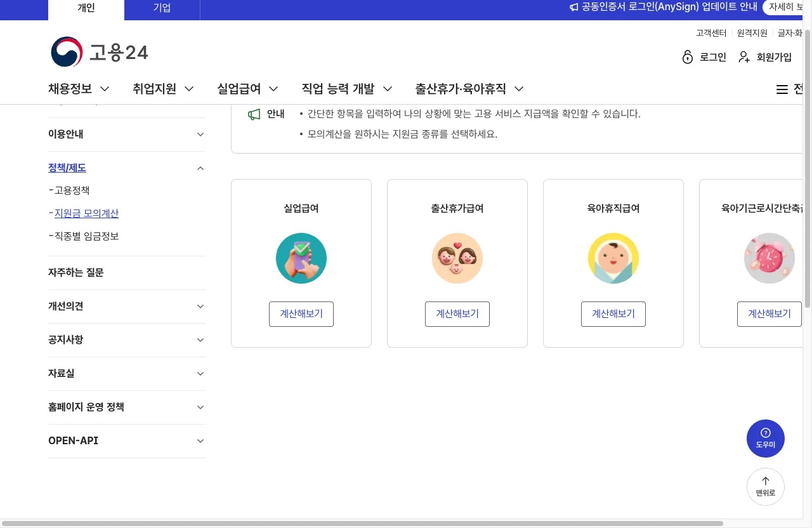This screenshot has height=528, width=812.
Task: Open 직종별 임금정보 submenu item
Action: [86, 236]
